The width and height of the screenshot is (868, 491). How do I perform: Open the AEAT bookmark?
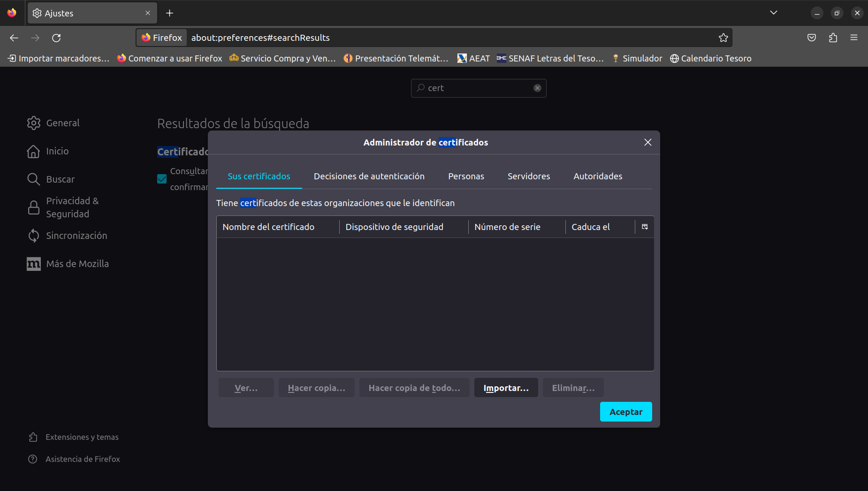[473, 58]
